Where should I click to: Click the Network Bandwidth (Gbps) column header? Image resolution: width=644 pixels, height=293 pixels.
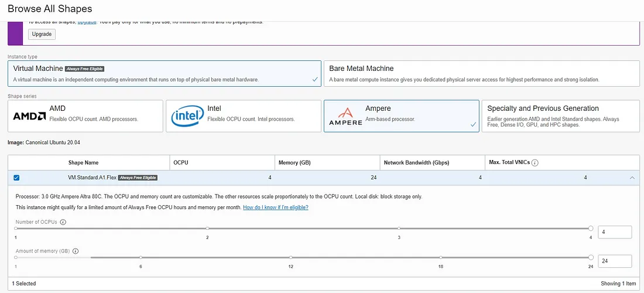416,163
